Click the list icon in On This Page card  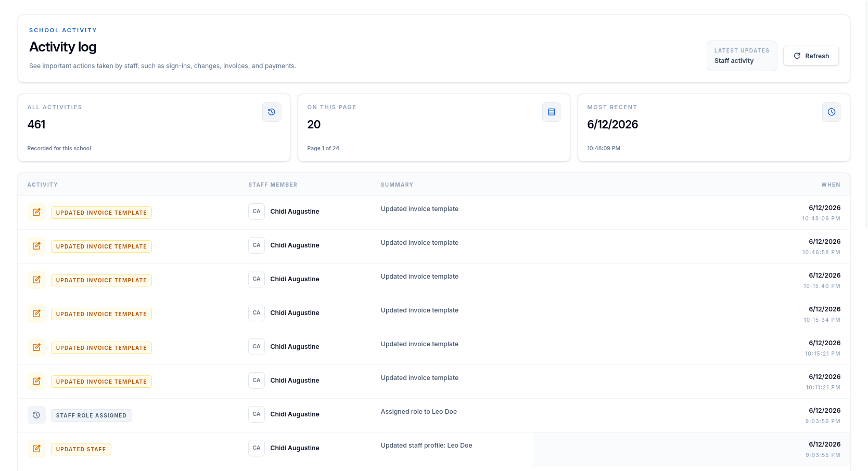pos(552,112)
